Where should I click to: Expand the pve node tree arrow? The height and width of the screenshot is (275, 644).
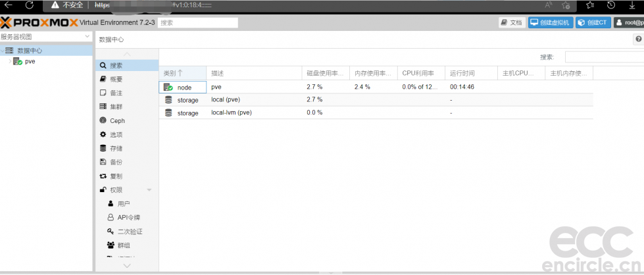[x=10, y=61]
